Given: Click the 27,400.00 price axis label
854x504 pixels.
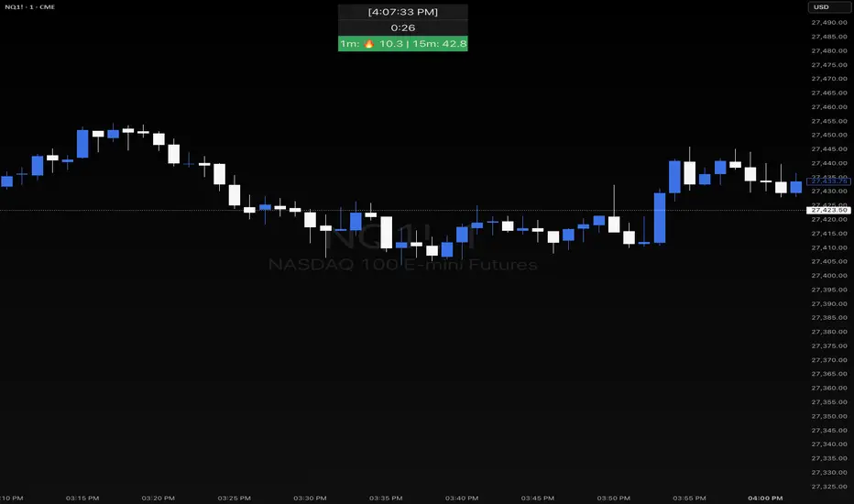Looking at the screenshot, I should pyautogui.click(x=829, y=275).
